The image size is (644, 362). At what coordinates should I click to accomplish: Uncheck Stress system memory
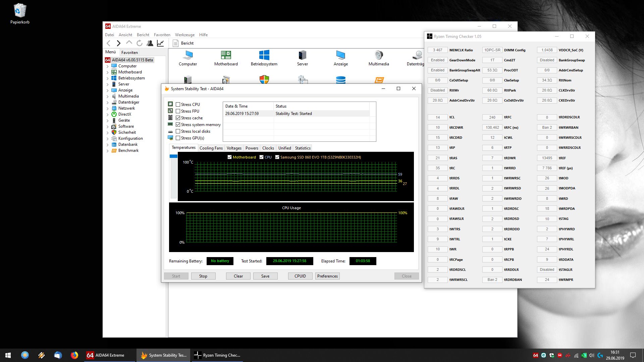tap(178, 125)
